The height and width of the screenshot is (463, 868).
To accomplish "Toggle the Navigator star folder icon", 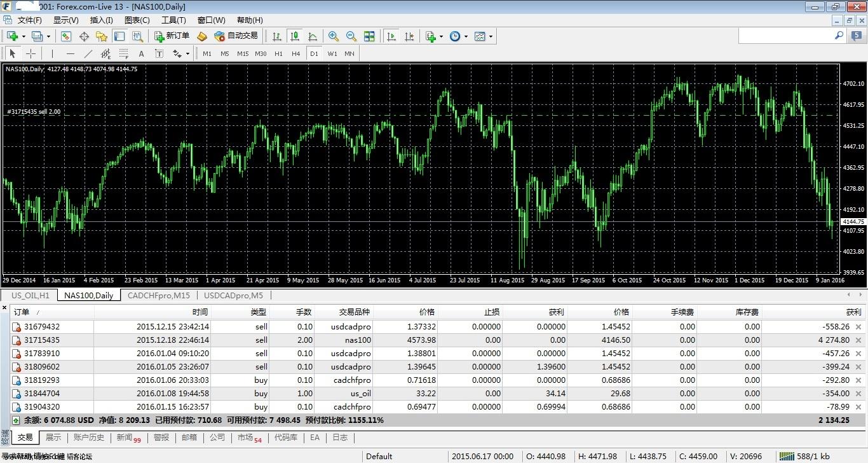I will (x=101, y=36).
